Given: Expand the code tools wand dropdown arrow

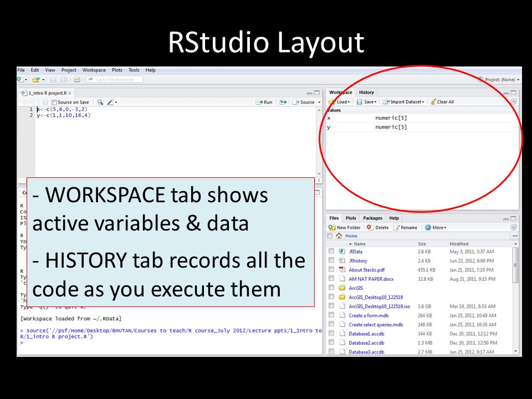Looking at the screenshot, I should 116,102.
